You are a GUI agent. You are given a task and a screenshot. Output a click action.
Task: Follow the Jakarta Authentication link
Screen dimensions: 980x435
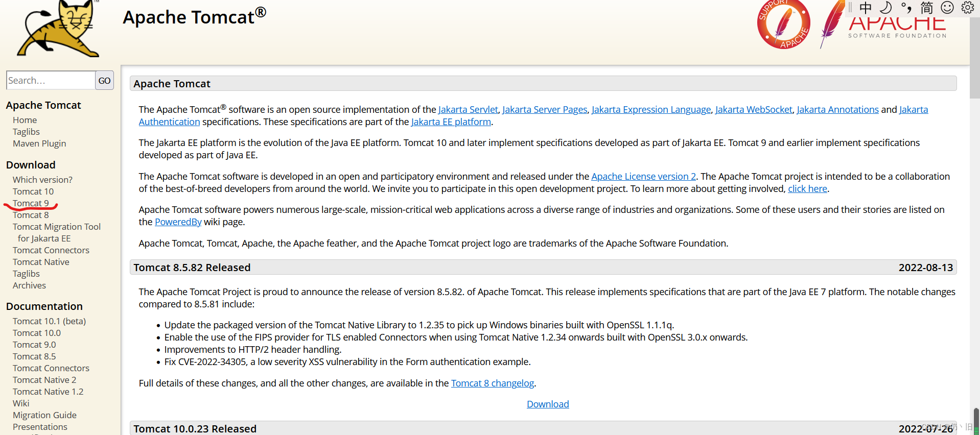[169, 122]
